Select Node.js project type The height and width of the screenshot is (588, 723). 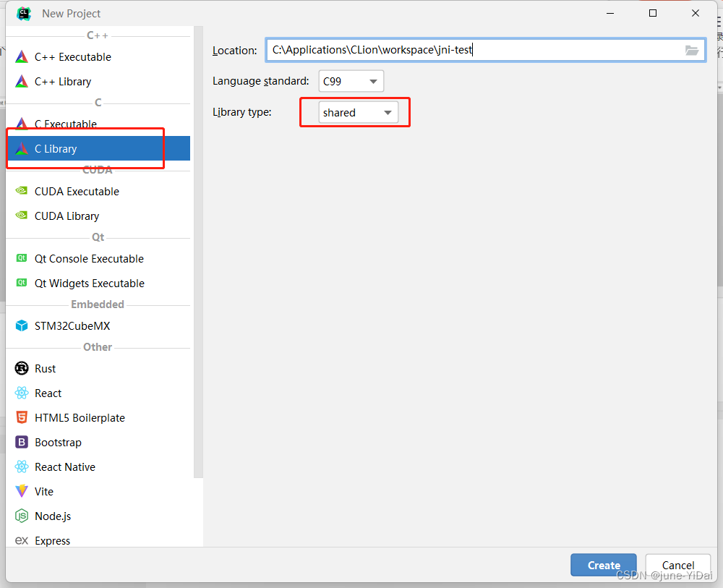(98, 516)
